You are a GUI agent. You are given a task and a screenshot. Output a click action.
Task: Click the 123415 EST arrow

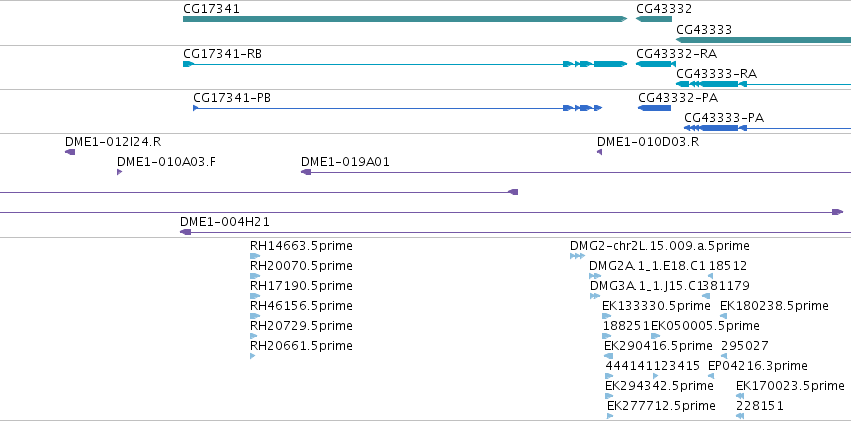point(656,376)
